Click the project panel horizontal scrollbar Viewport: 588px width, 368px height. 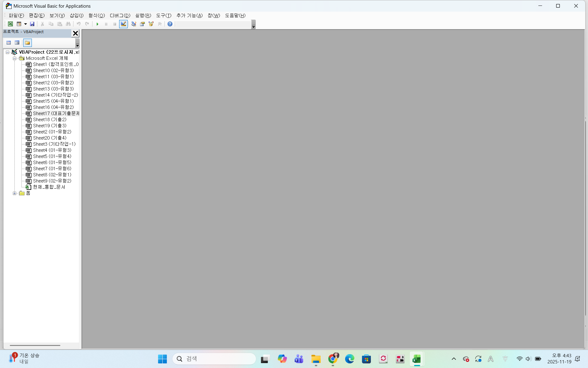tap(35, 345)
